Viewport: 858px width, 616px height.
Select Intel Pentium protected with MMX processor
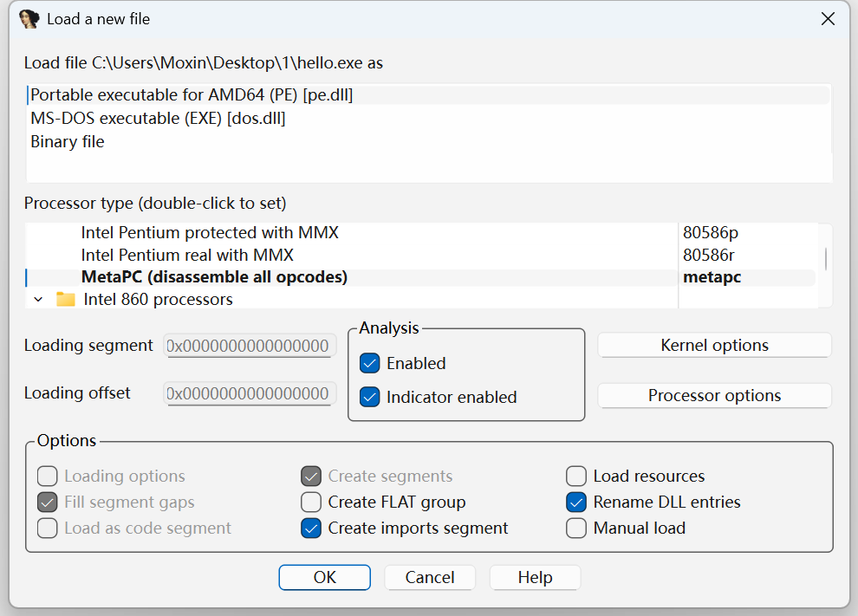click(210, 233)
